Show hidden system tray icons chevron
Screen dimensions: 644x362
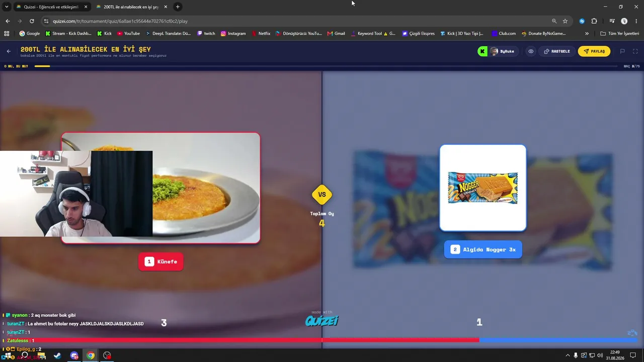568,355
